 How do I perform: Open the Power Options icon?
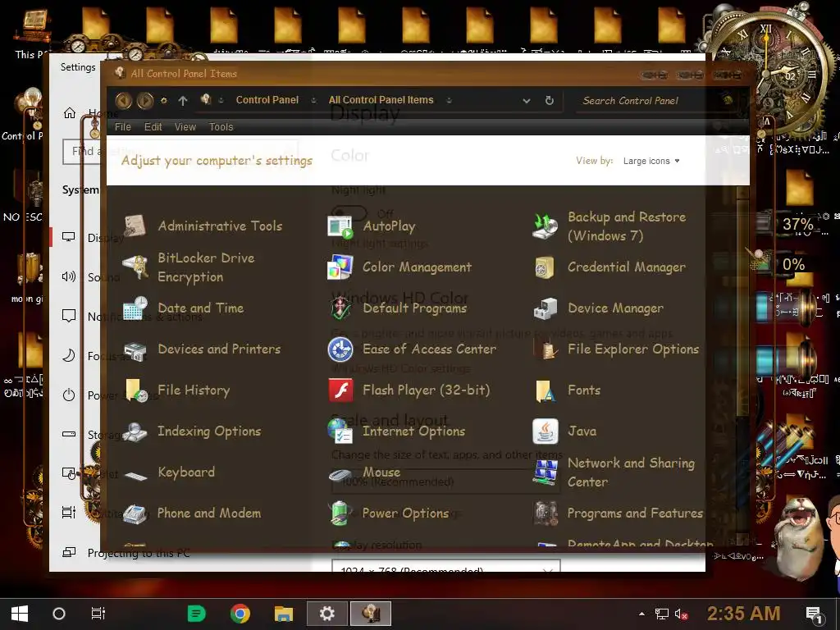coord(340,514)
